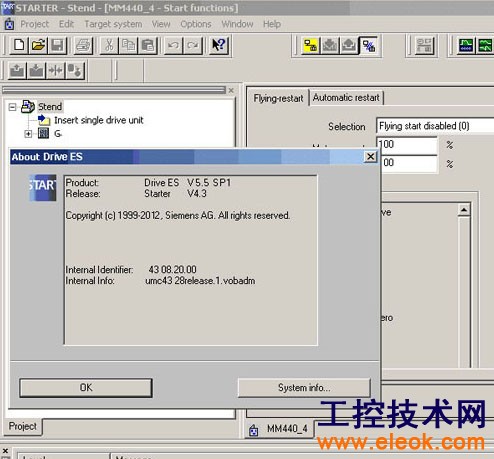Click the download arrow icon in second toolbar
Viewport: 494px width, 459px height.
click(36, 70)
